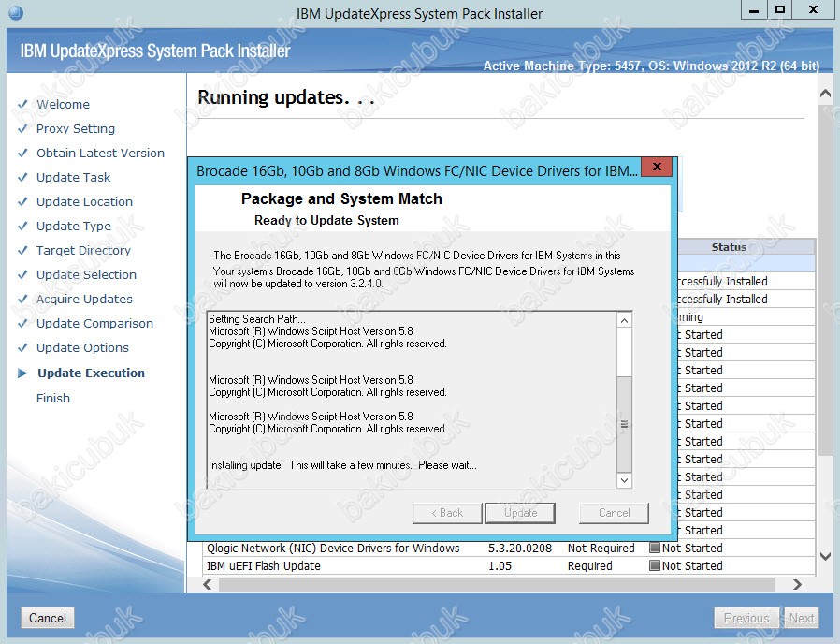Click the Next button

pos(802,618)
